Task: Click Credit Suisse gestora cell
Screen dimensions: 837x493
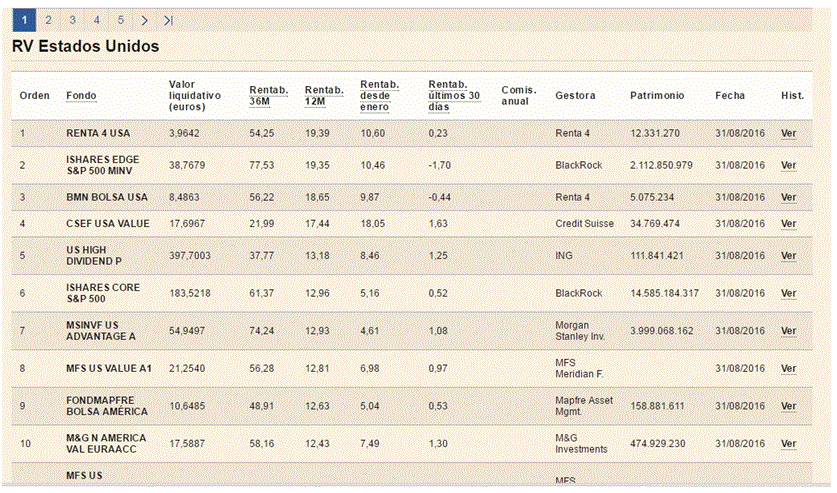Action: pos(585,224)
